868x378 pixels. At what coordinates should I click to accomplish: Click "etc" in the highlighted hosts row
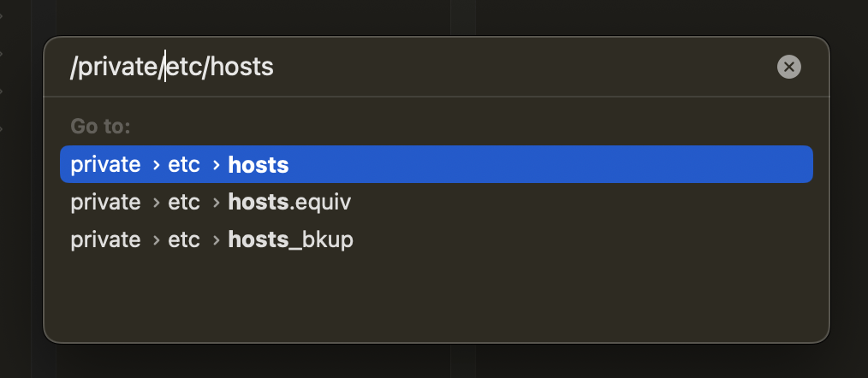click(x=184, y=164)
